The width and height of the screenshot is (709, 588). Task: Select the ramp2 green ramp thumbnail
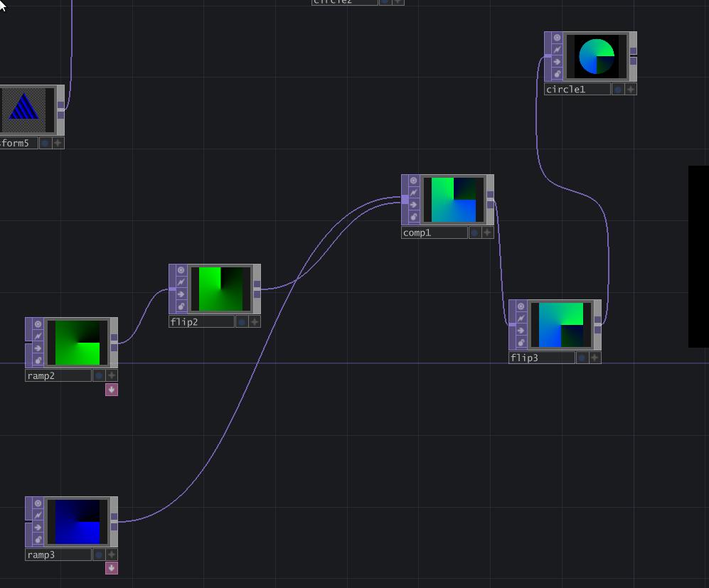click(x=78, y=343)
